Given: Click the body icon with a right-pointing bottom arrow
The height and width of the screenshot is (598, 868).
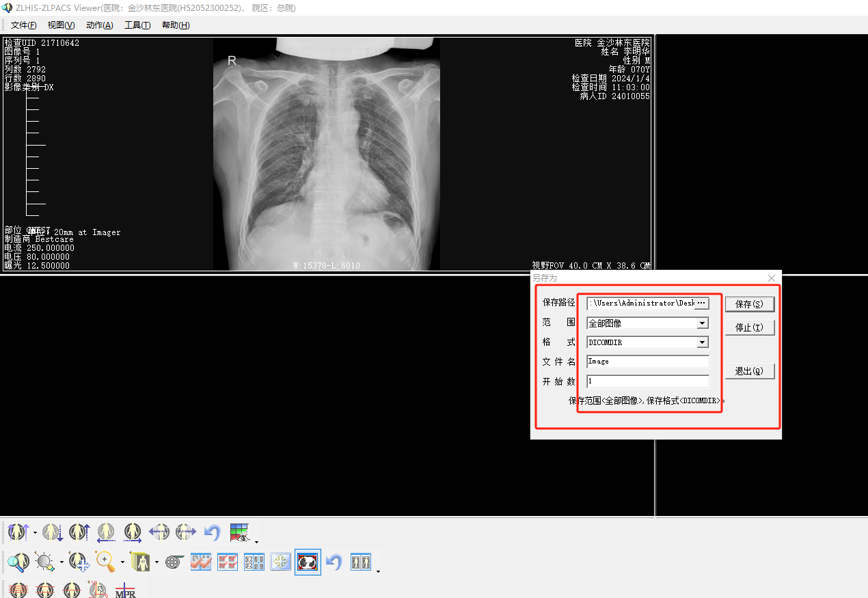Looking at the screenshot, I should coord(133,532).
